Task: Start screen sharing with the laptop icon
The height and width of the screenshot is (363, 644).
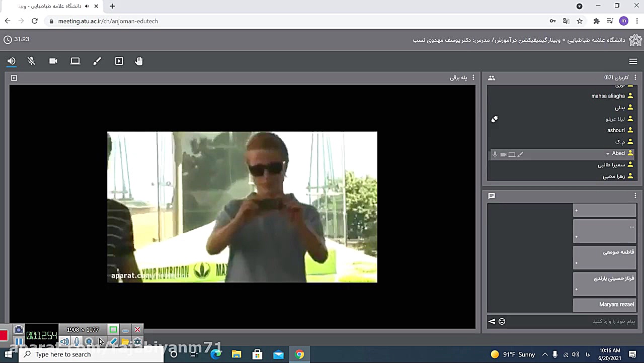Action: 75,61
